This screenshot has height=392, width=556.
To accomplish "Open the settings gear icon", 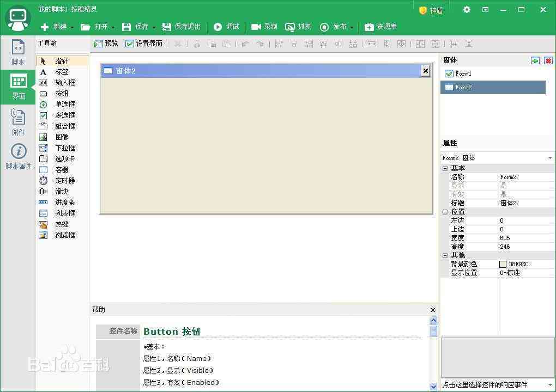I will click(467, 10).
